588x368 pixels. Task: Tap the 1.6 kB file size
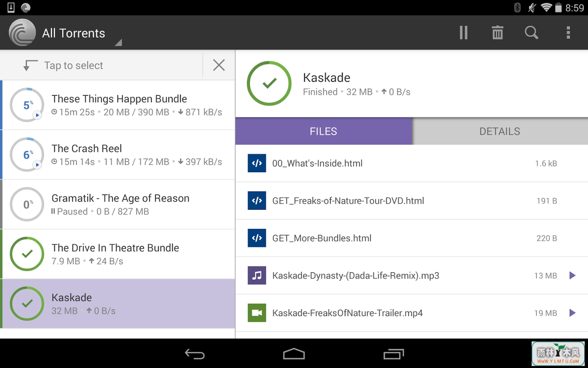pyautogui.click(x=546, y=164)
